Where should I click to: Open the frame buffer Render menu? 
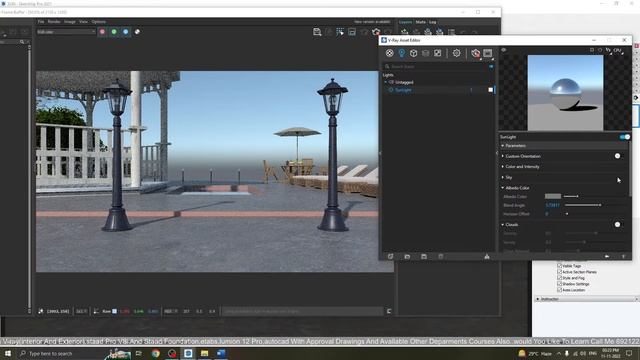click(x=54, y=22)
